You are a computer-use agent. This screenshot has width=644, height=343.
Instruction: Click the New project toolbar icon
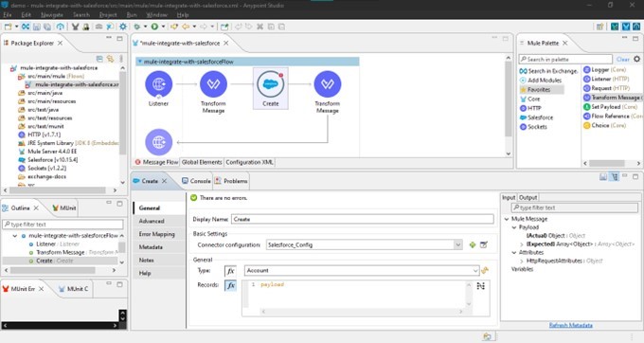(x=8, y=27)
